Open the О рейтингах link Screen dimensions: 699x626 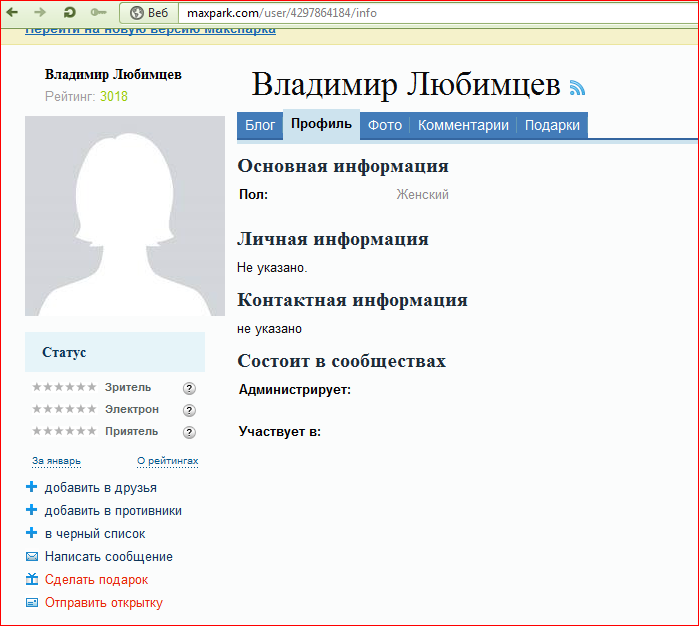168,461
